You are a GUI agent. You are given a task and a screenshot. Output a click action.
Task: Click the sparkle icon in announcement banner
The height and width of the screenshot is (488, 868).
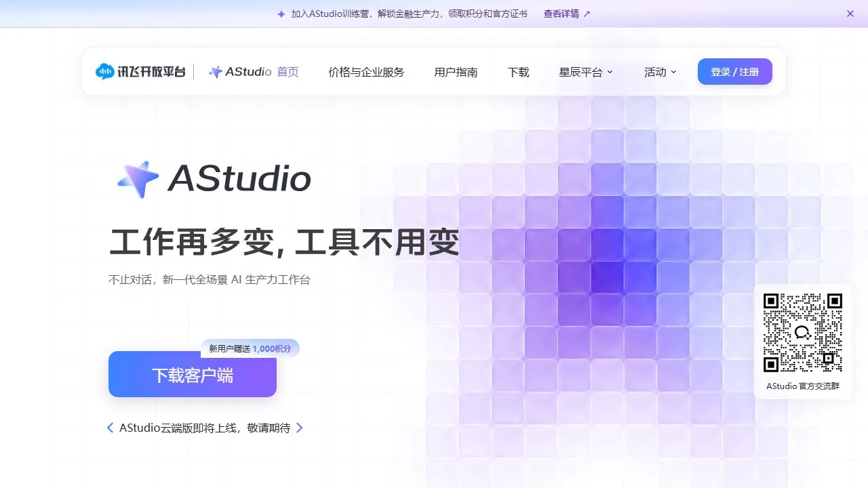tap(281, 14)
